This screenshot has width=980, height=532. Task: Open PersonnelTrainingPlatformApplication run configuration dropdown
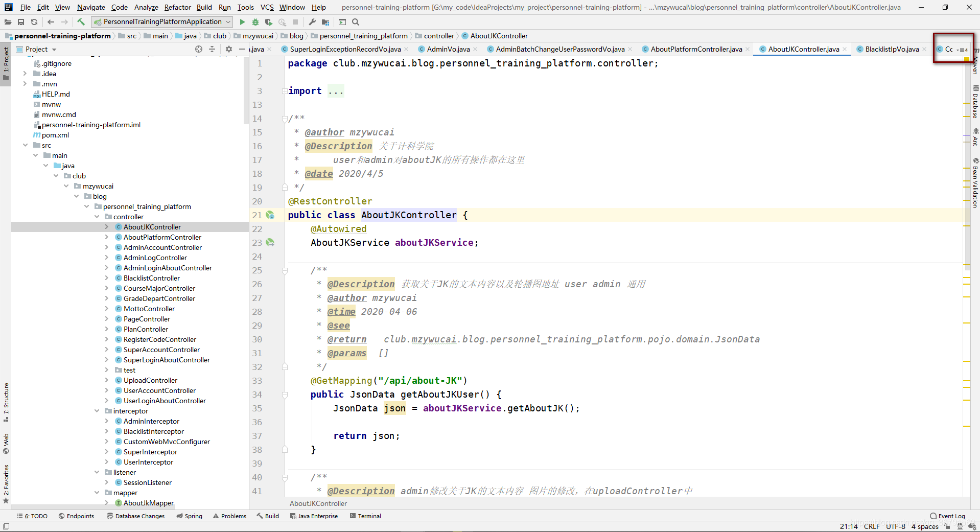pos(162,22)
